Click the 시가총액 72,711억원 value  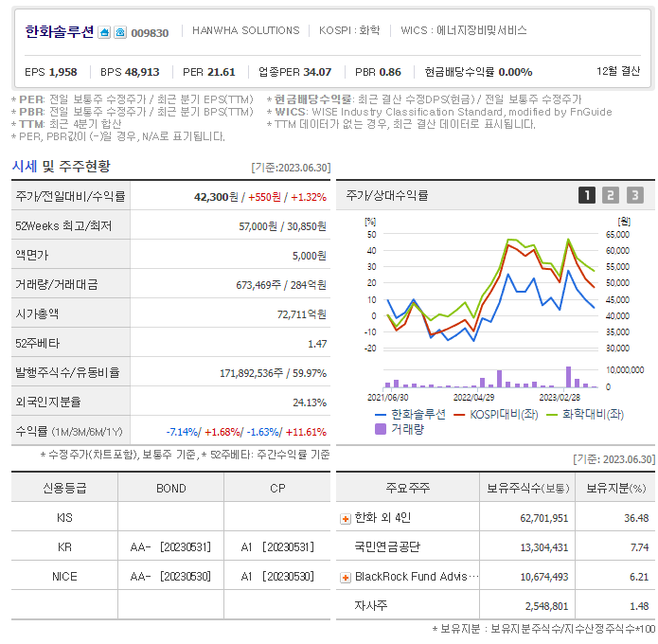(302, 314)
